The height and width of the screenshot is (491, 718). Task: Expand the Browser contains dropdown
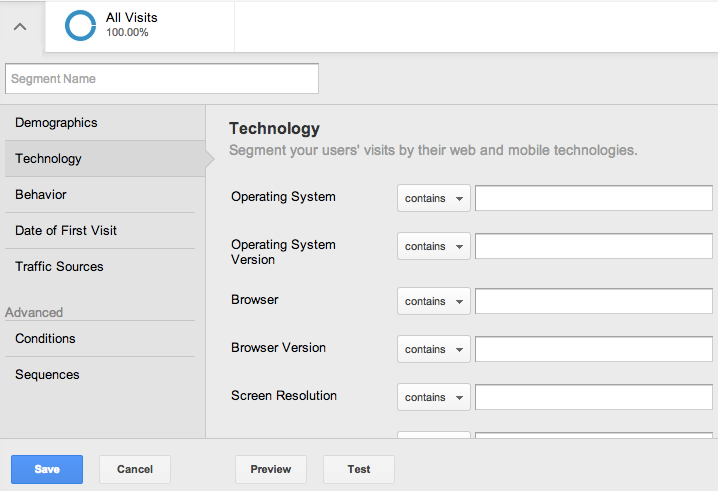pos(434,301)
